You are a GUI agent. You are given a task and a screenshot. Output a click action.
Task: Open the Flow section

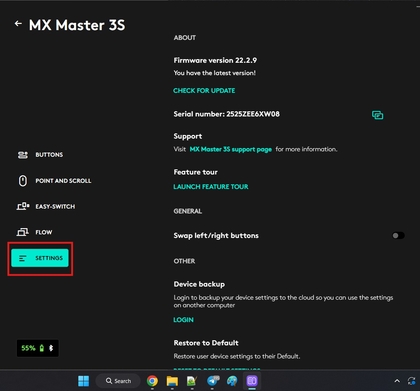(35, 232)
